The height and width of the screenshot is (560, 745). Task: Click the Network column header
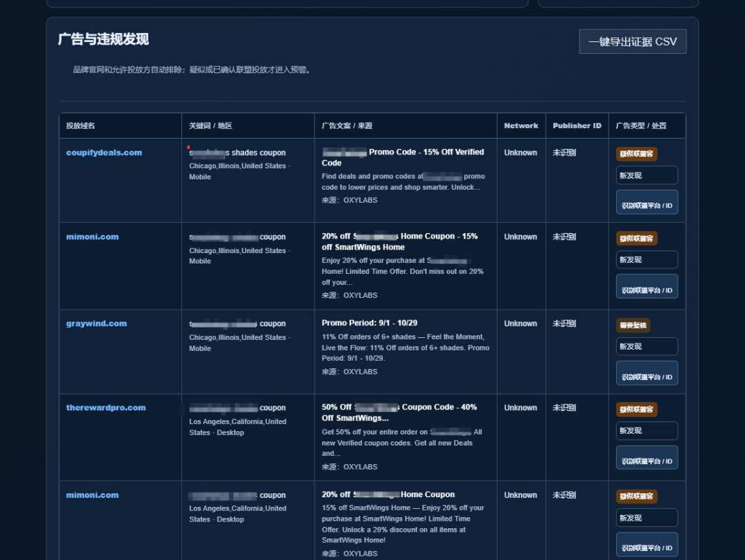coord(521,126)
